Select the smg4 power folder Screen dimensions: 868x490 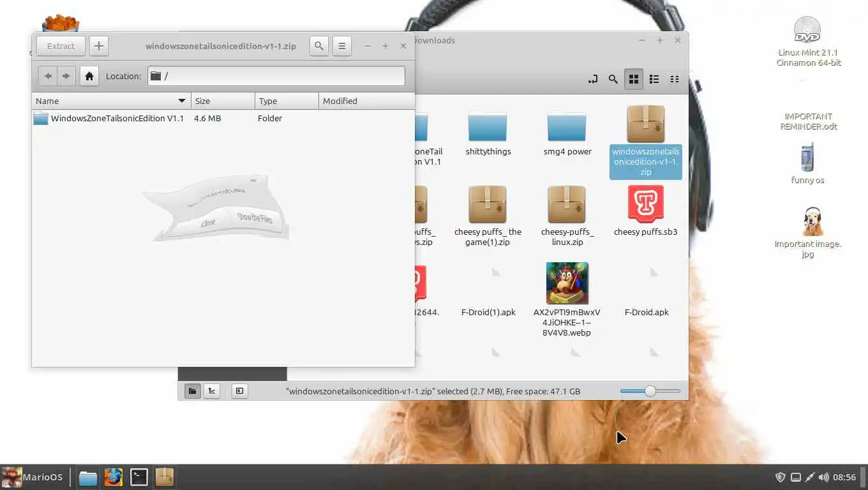(x=567, y=133)
